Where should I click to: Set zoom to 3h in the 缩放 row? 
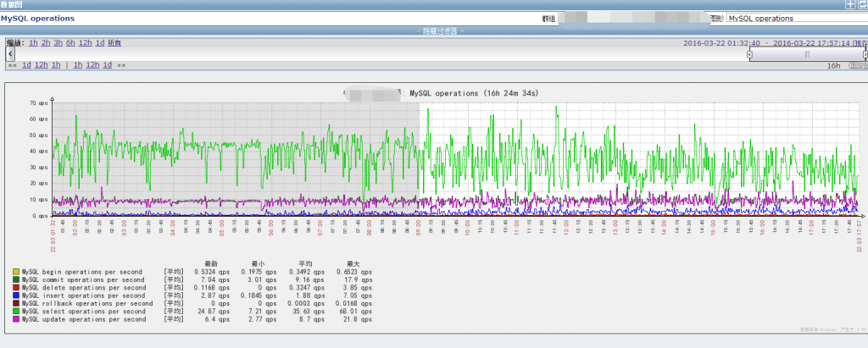click(x=58, y=42)
